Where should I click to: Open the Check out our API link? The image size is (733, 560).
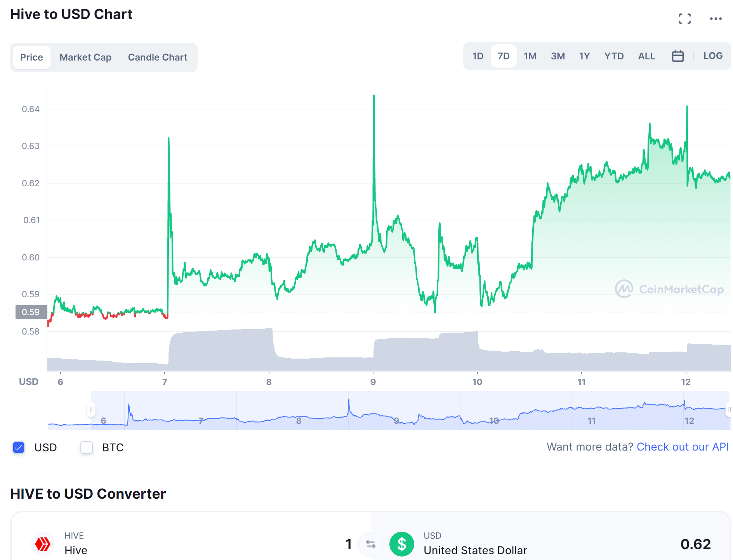tap(683, 447)
